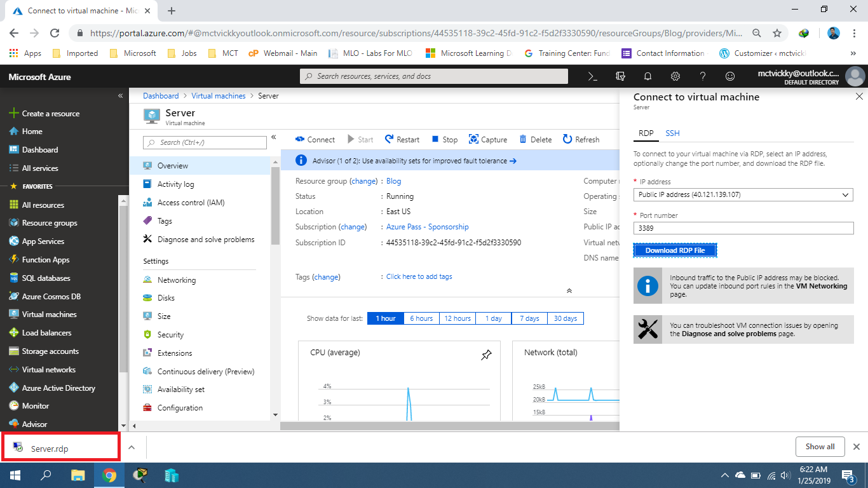Open SQL databases favorite
The image size is (868, 488).
tap(39, 278)
